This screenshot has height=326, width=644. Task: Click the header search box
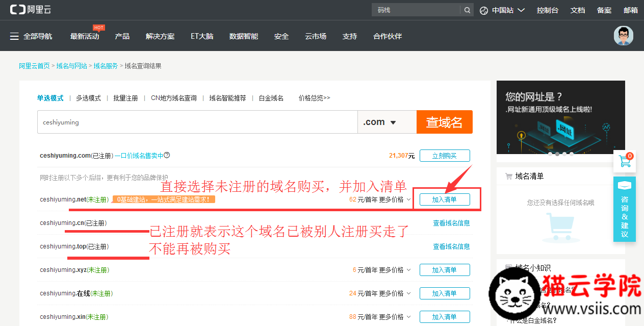pos(416,10)
